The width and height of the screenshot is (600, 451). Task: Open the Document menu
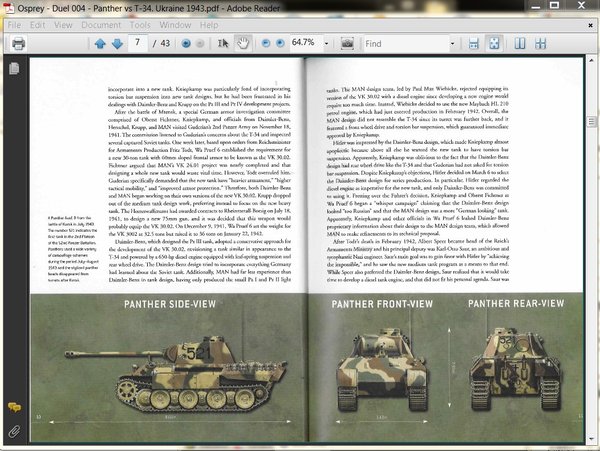tap(101, 25)
